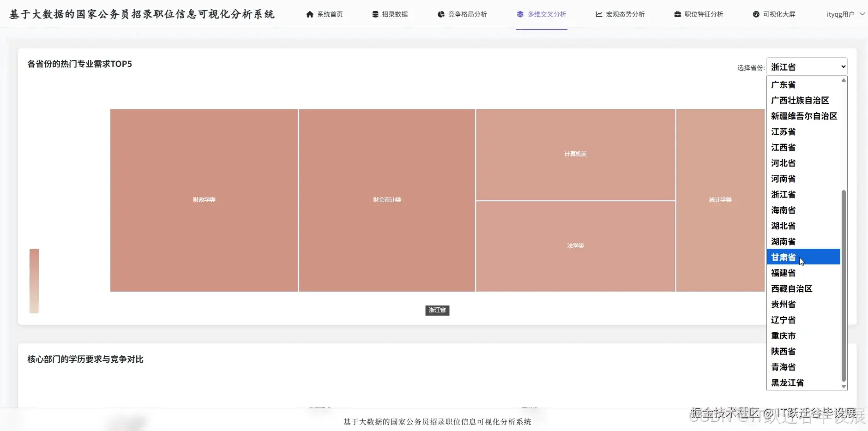
Task: Select the 计算机类 treemap block
Action: point(575,154)
